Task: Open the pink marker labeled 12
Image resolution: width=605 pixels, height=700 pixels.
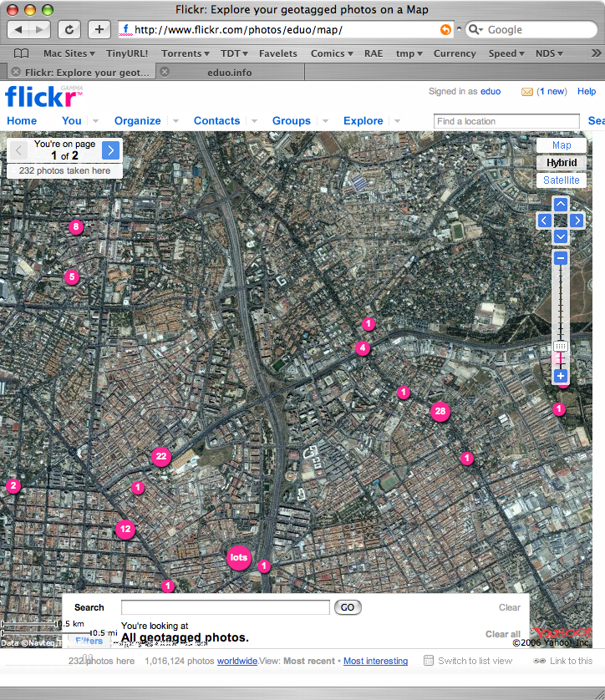Action: point(125,530)
